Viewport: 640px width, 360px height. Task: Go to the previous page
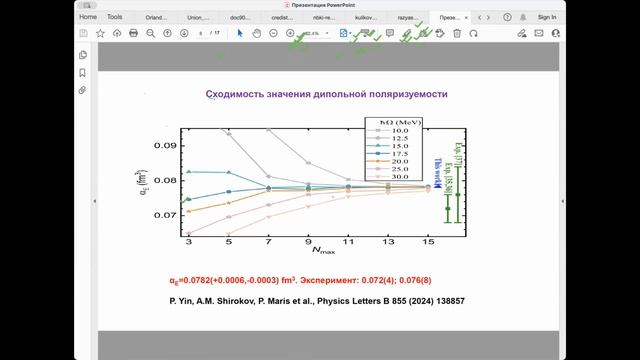tap(167, 33)
